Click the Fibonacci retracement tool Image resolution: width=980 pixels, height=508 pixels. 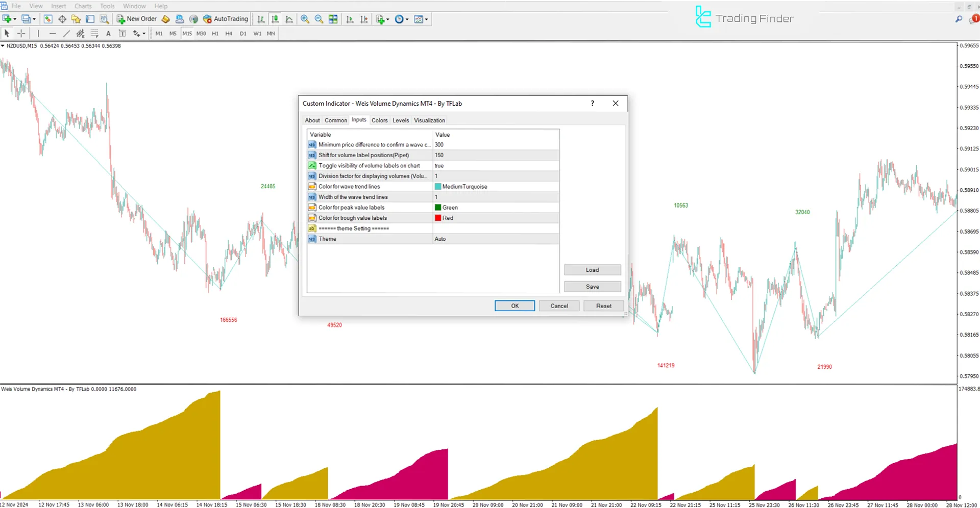tap(94, 33)
